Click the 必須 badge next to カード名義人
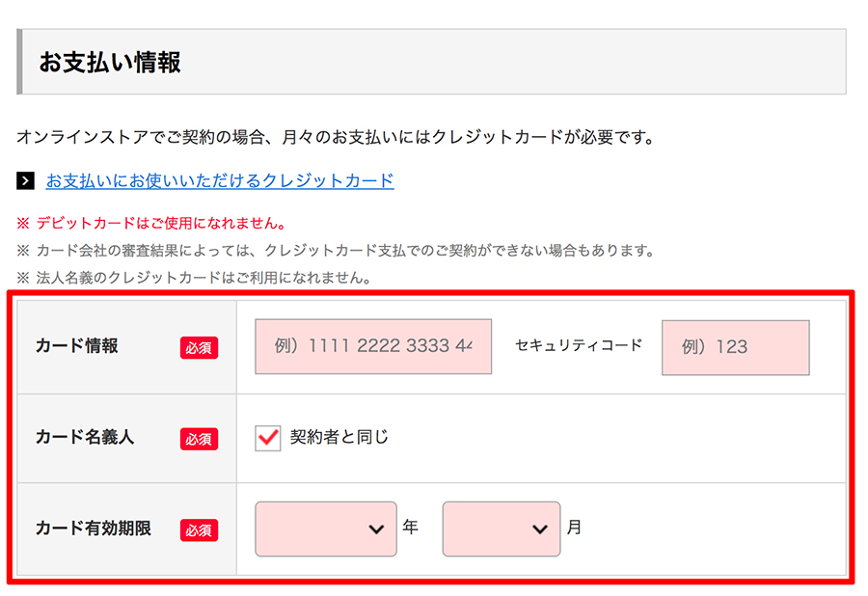 click(x=199, y=438)
